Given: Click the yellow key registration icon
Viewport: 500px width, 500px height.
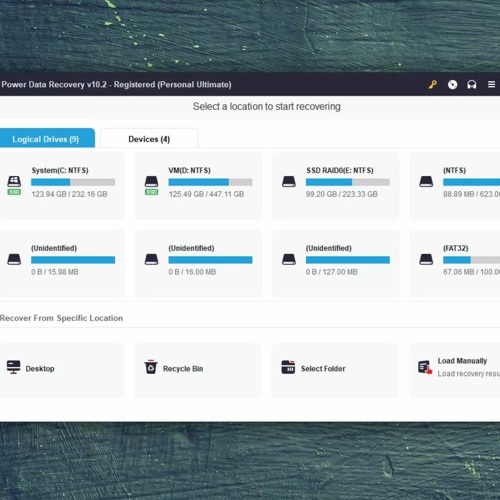Looking at the screenshot, I should click(433, 84).
